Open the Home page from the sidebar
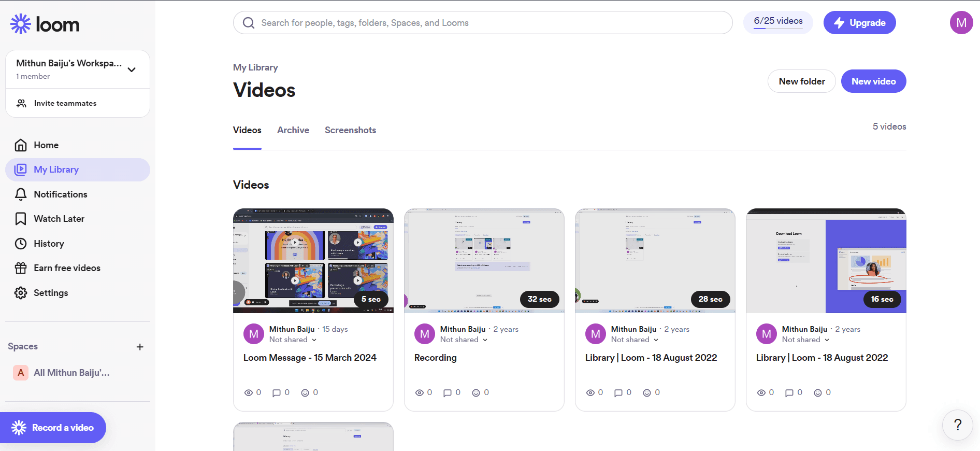Screen dimensions: 980x451 pos(46,145)
